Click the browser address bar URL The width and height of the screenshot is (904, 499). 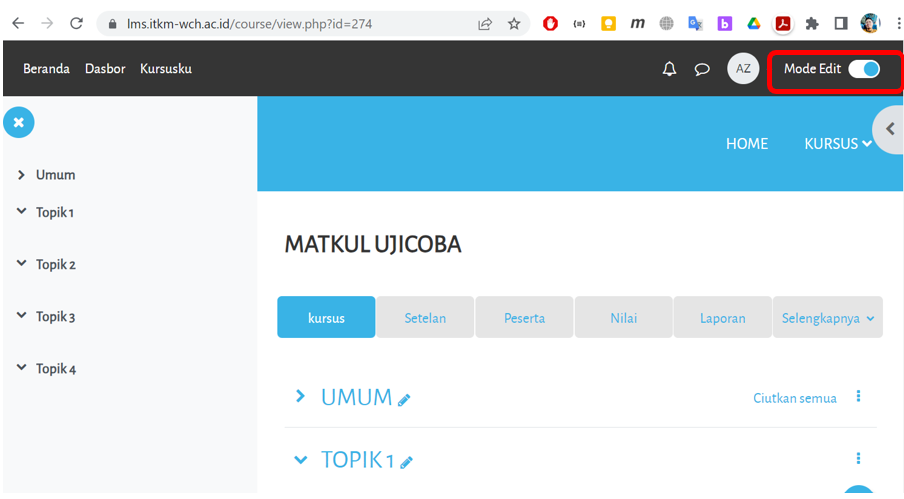point(250,23)
